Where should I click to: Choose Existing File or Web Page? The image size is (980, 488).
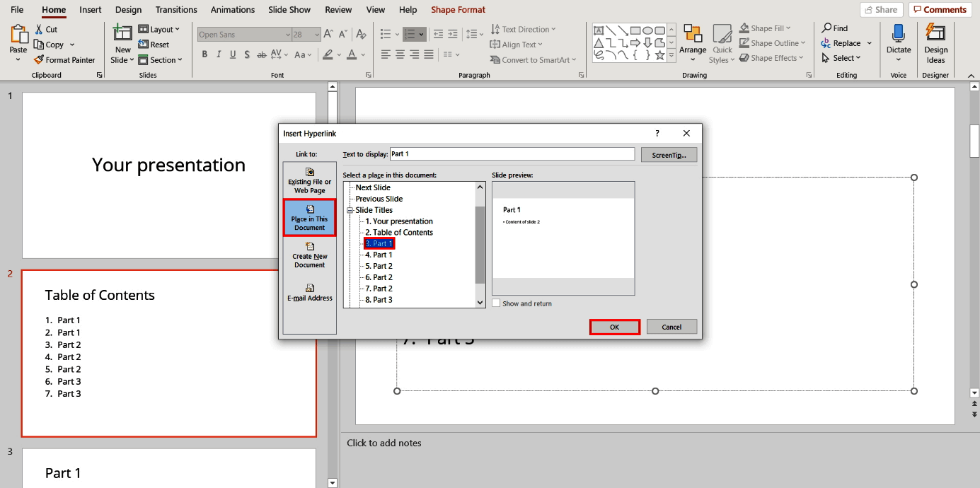pos(309,180)
